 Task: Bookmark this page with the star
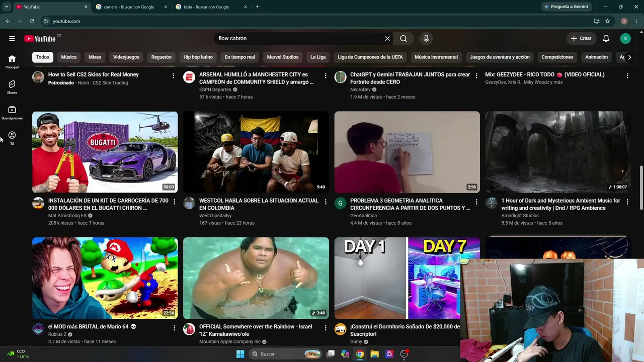(607, 21)
